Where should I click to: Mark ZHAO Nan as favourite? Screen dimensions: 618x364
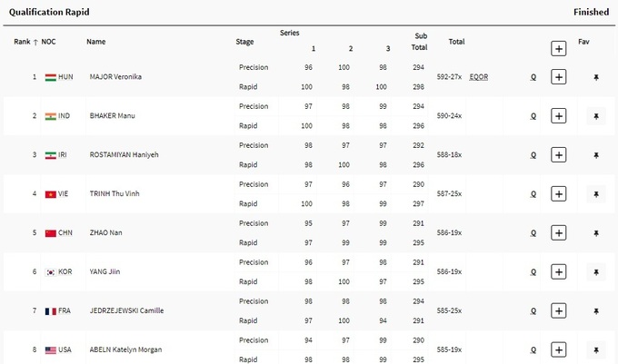point(596,233)
